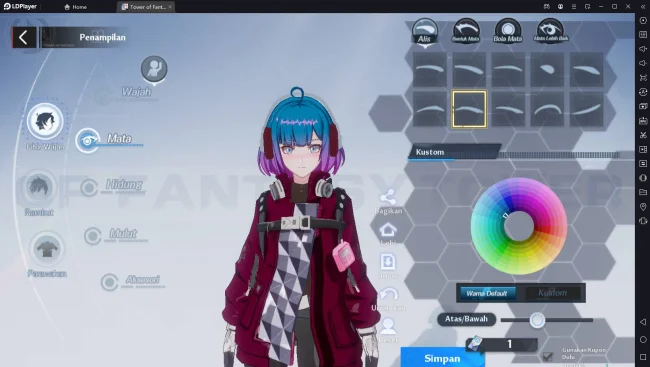Click Android recent apps square in sidebar
This screenshot has width=650, height=367.
pos(643,357)
